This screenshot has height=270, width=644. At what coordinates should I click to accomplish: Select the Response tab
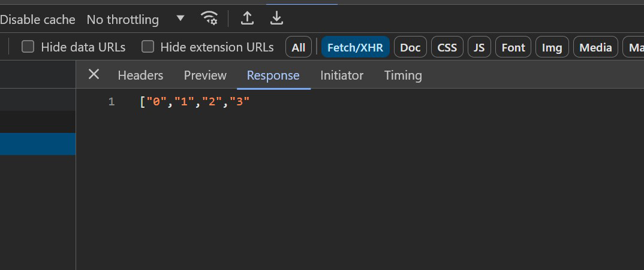coord(273,75)
